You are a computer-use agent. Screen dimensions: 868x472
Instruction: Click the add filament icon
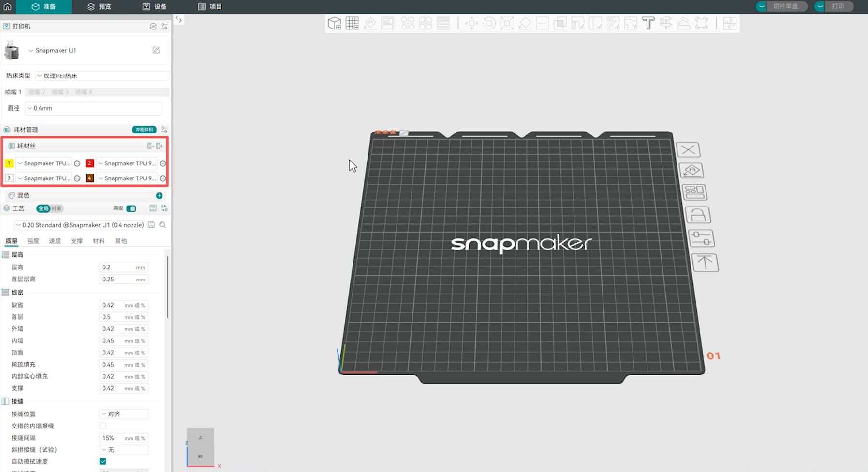coord(159,146)
